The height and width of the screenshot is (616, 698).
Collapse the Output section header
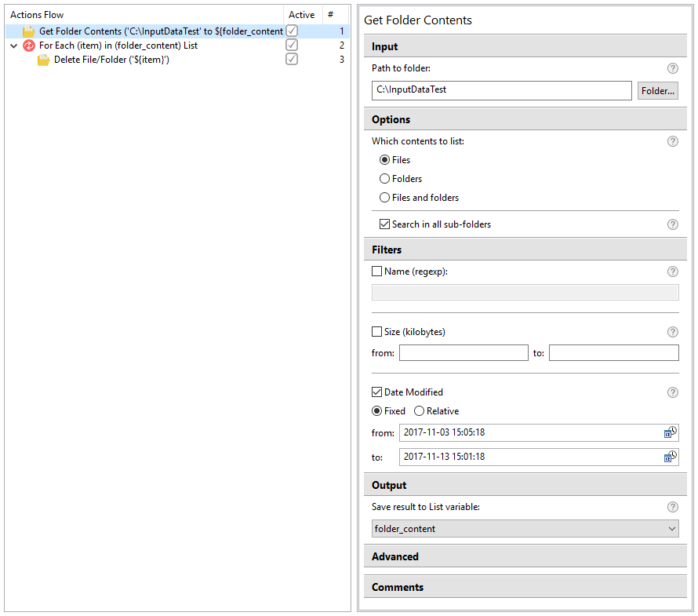[525, 485]
